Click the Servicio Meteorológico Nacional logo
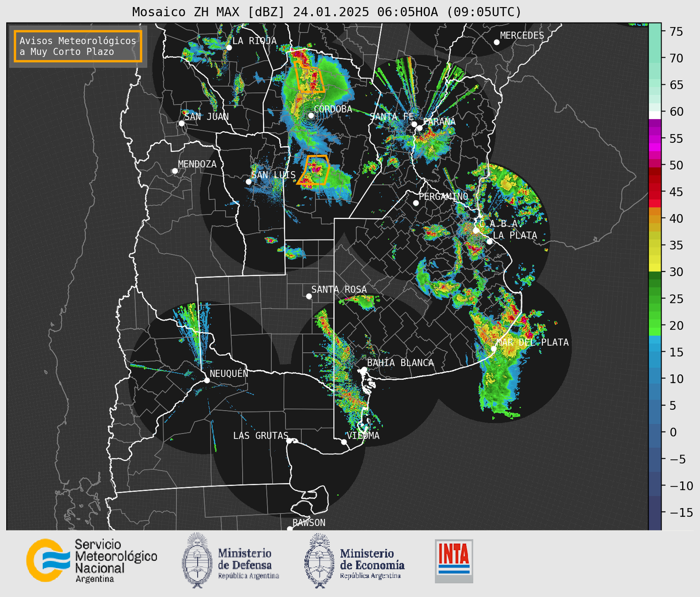 tap(49, 560)
